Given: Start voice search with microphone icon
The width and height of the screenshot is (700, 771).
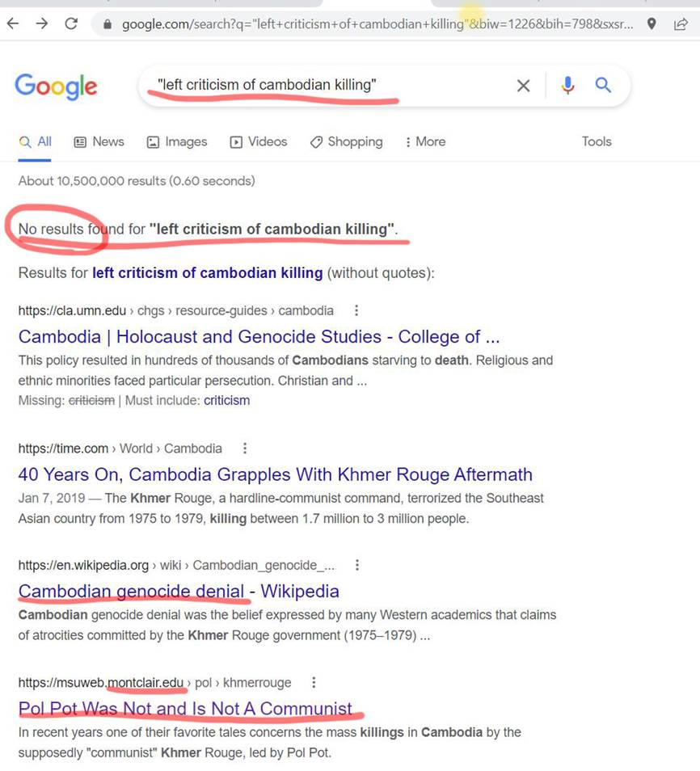Looking at the screenshot, I should point(567,85).
